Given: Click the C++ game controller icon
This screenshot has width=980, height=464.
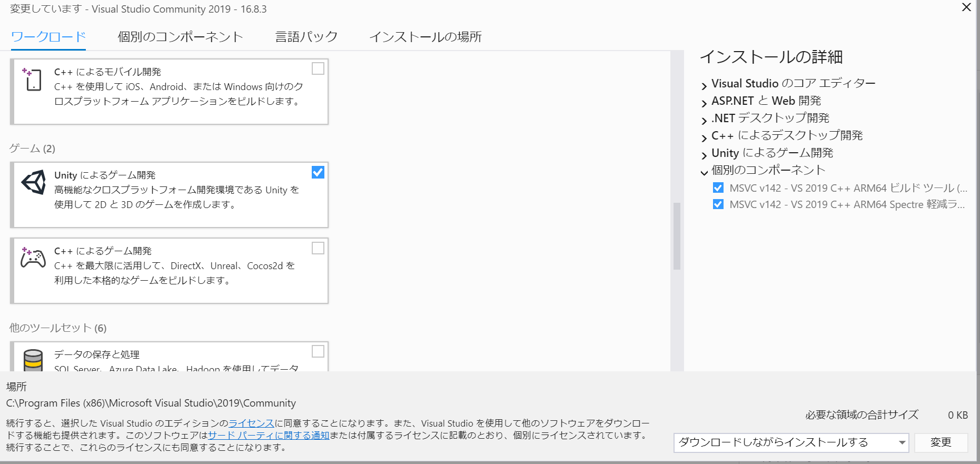Looking at the screenshot, I should click(x=33, y=258).
